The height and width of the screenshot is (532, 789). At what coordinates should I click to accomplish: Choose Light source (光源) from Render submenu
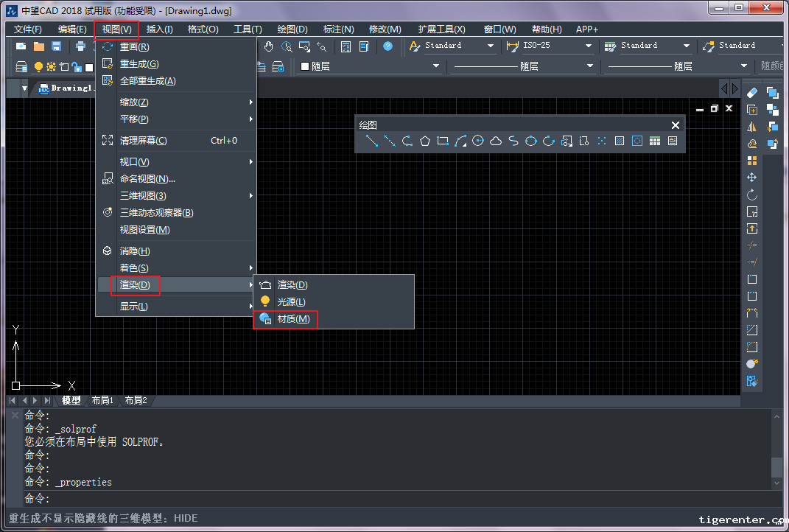pos(291,302)
